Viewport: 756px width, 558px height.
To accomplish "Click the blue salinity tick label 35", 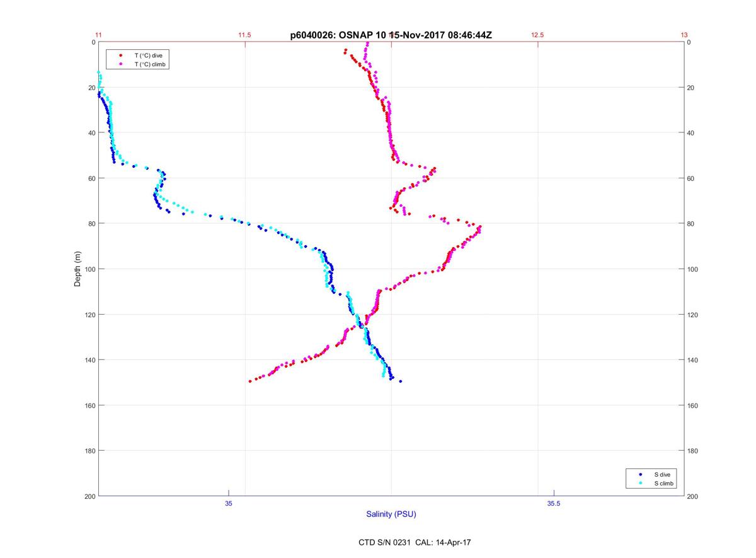I will click(x=229, y=503).
